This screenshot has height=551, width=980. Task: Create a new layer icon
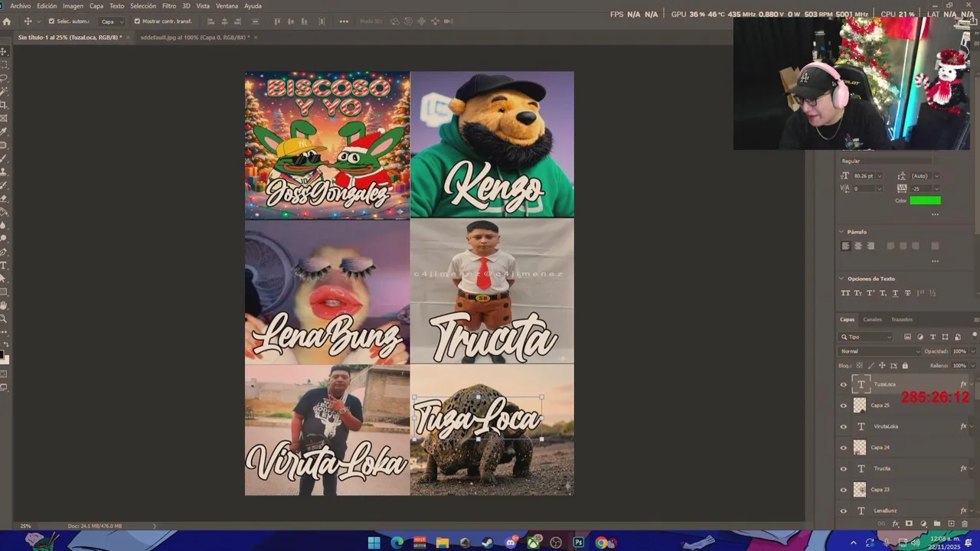950,523
